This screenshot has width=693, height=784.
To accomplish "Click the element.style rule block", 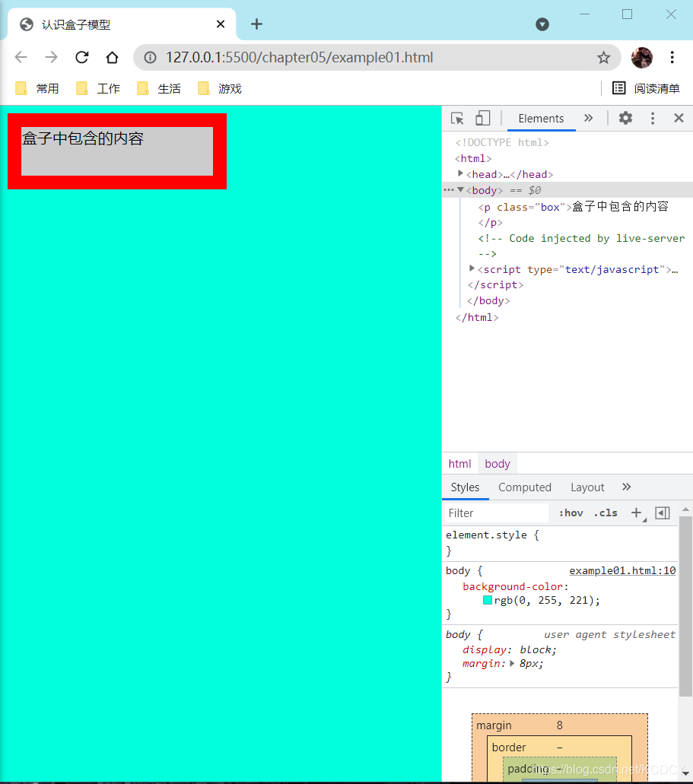I will tap(561, 543).
